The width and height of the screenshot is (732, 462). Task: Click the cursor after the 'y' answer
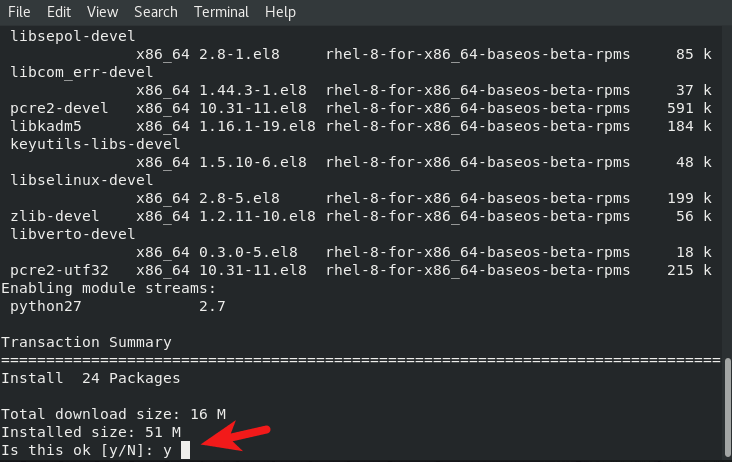(x=186, y=450)
